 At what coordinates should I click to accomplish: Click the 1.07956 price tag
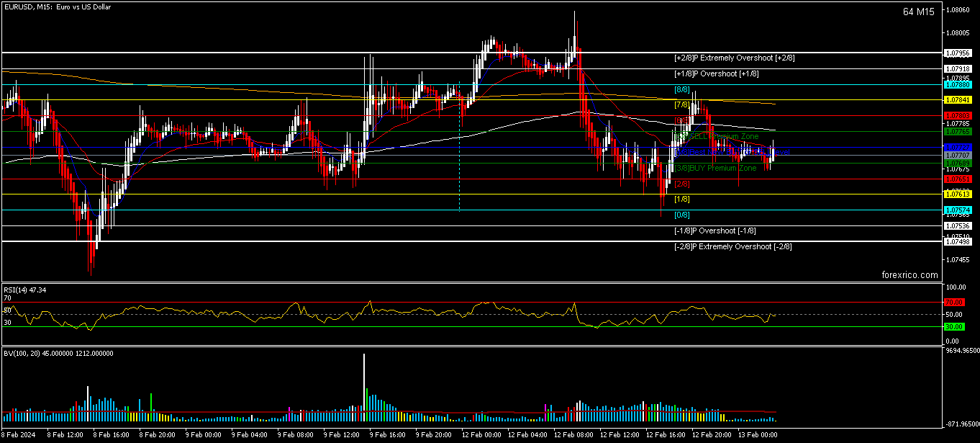(x=959, y=53)
